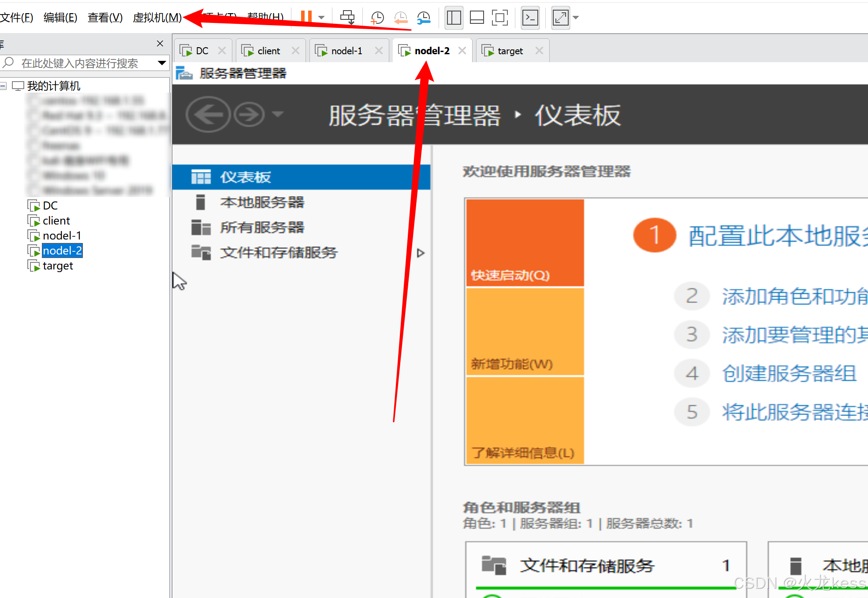This screenshot has width=868, height=598.
Task: Click the pause virtual machine icon
Action: [x=306, y=17]
